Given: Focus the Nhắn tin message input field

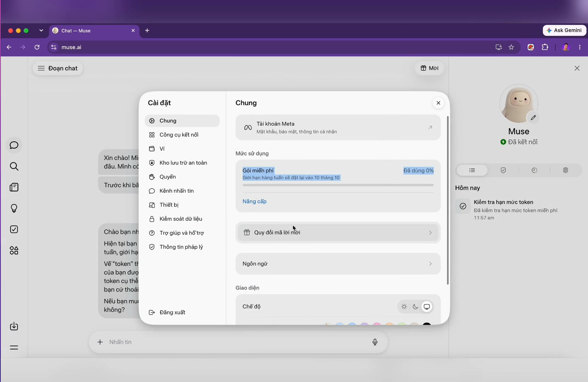Looking at the screenshot, I should pyautogui.click(x=238, y=342).
